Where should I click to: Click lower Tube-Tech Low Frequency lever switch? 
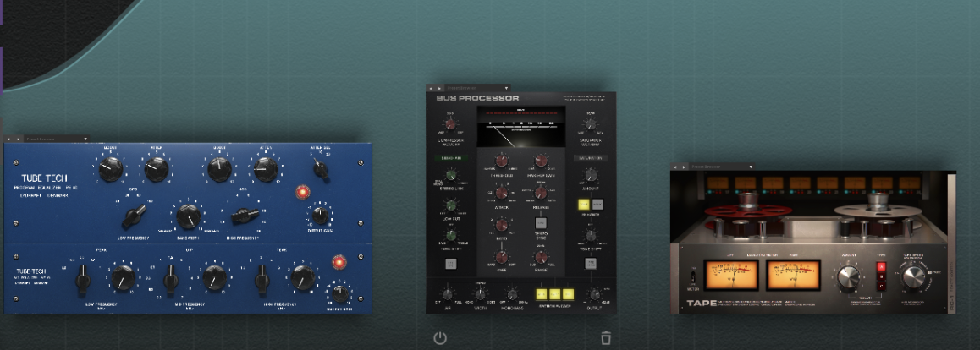pos(82,280)
